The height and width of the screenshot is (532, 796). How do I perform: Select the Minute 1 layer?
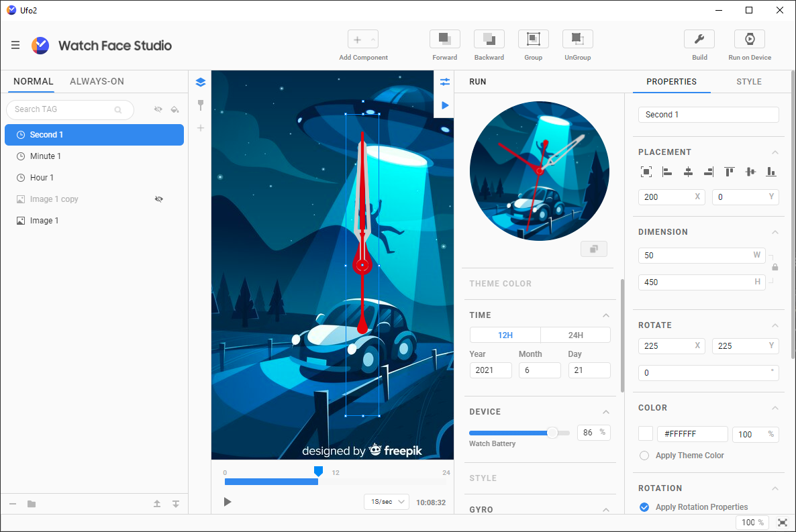click(46, 156)
